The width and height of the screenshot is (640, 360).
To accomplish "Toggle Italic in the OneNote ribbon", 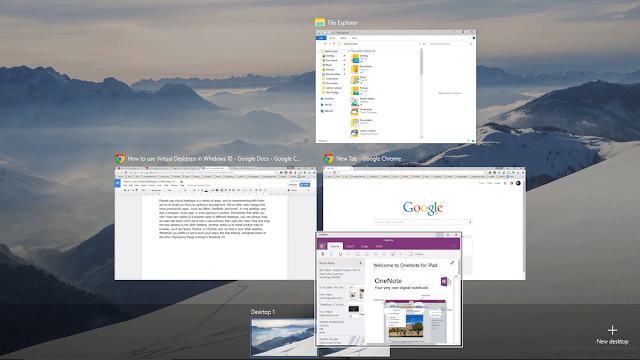I will coord(331,254).
